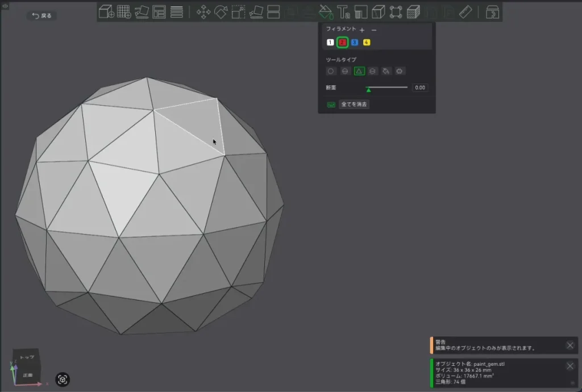Choose red filament 2 swatch
The height and width of the screenshot is (392, 582).
click(x=342, y=42)
